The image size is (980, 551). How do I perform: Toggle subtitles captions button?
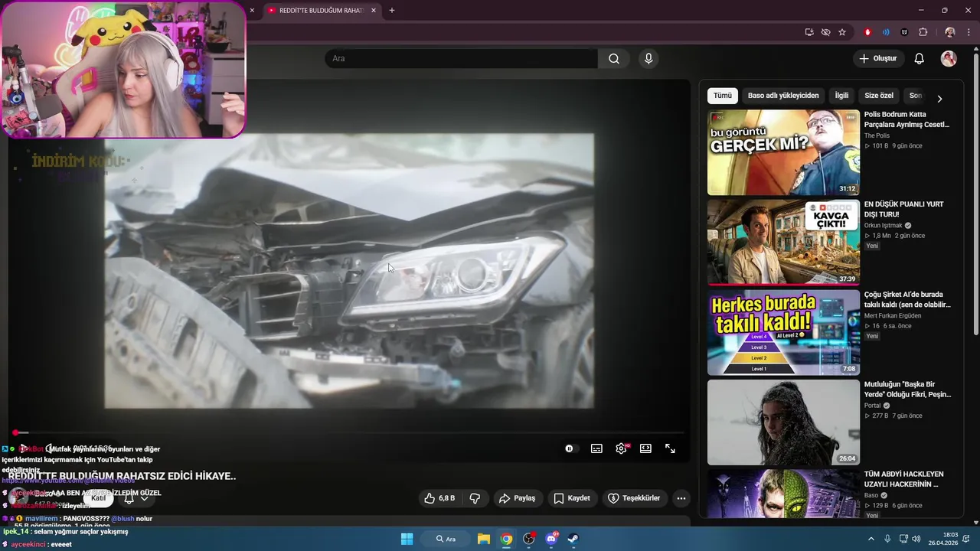click(x=596, y=448)
